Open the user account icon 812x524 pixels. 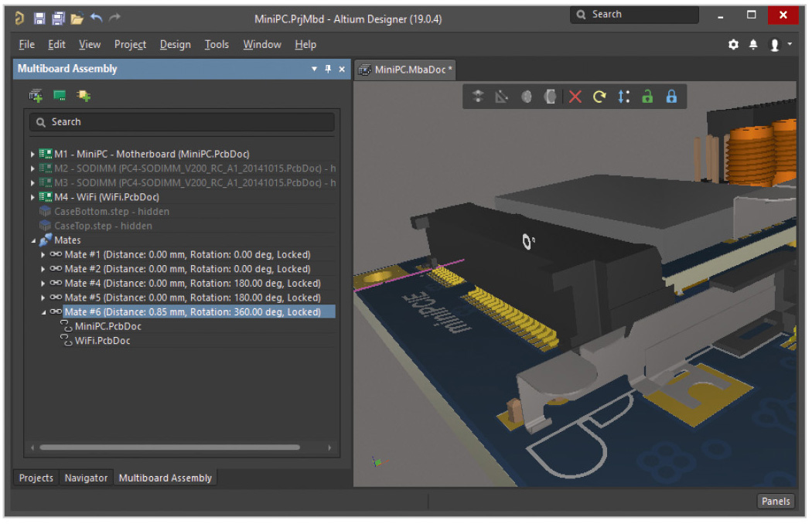coord(775,45)
